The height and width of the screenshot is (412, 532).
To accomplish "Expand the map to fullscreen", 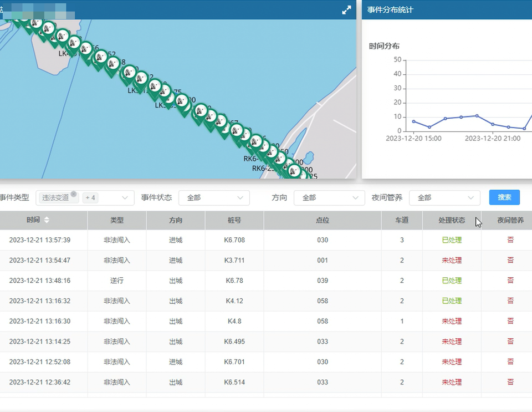I will point(346,10).
